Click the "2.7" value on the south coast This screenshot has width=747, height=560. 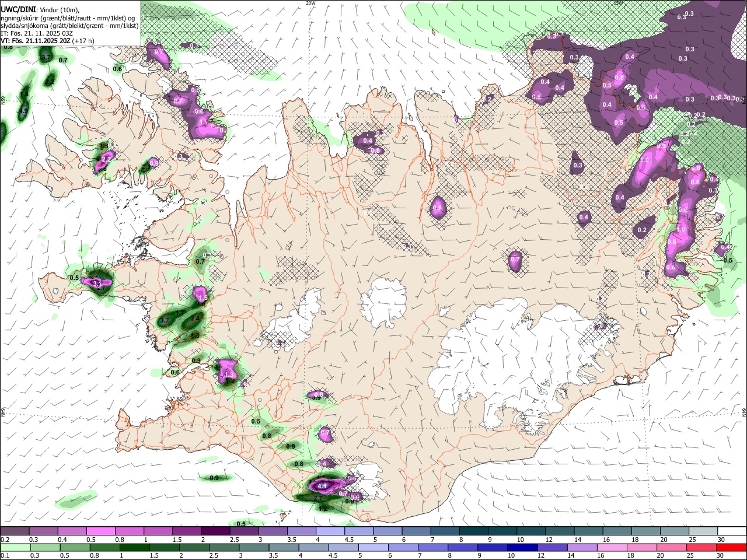318,498
